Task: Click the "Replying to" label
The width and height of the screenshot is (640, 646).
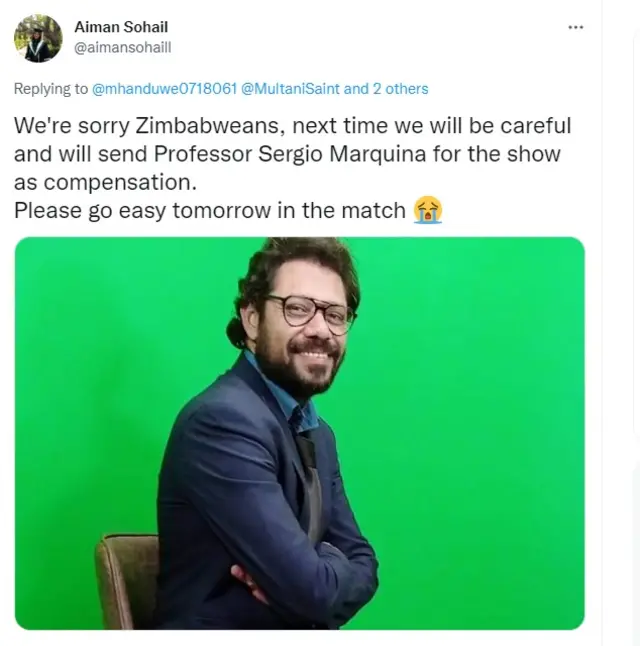Action: point(51,89)
